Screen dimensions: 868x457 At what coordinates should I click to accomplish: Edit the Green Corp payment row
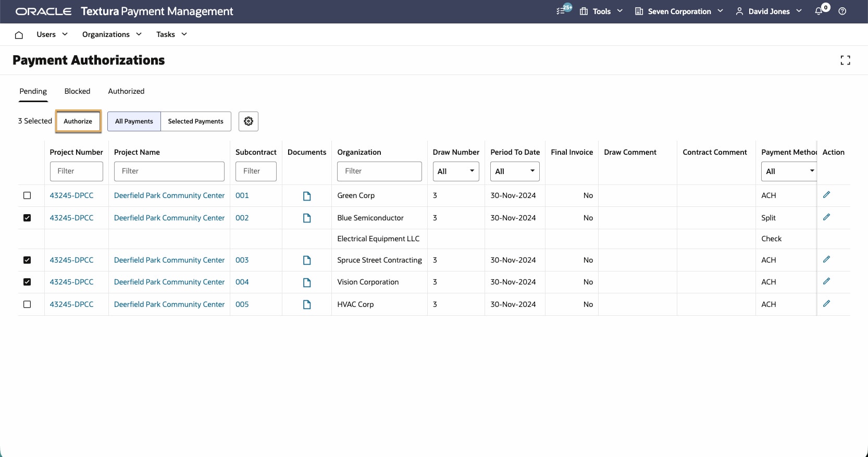coord(826,195)
